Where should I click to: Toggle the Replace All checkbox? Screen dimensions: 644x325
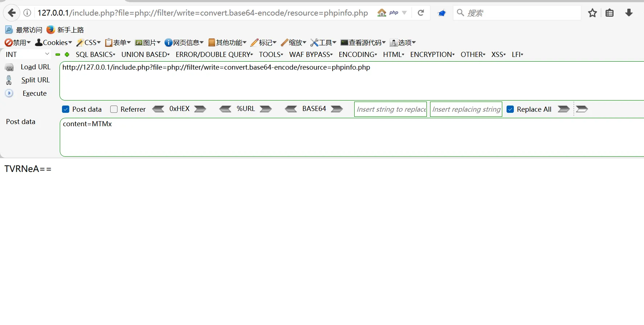(510, 109)
